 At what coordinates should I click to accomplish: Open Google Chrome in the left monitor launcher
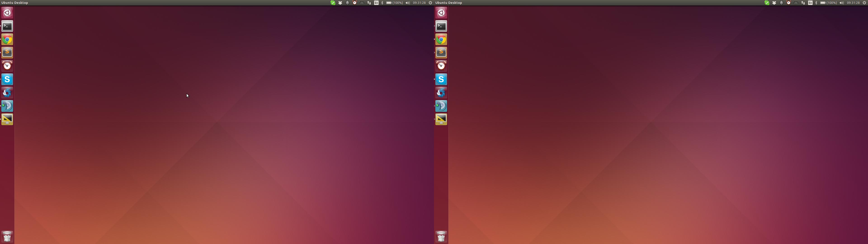[x=7, y=40]
